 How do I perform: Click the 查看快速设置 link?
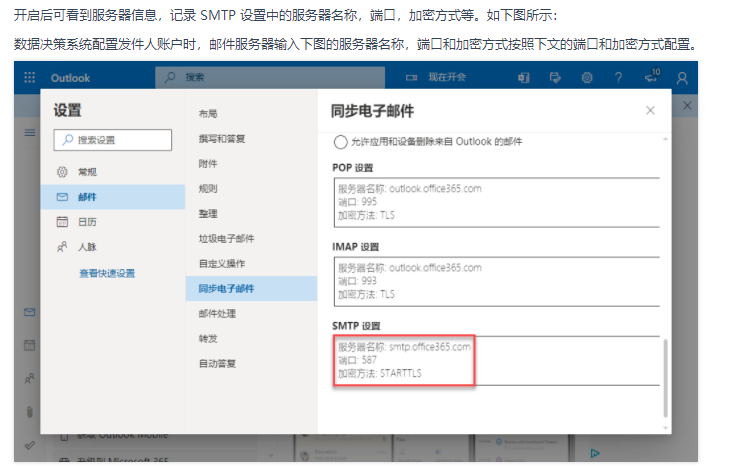[x=107, y=274]
